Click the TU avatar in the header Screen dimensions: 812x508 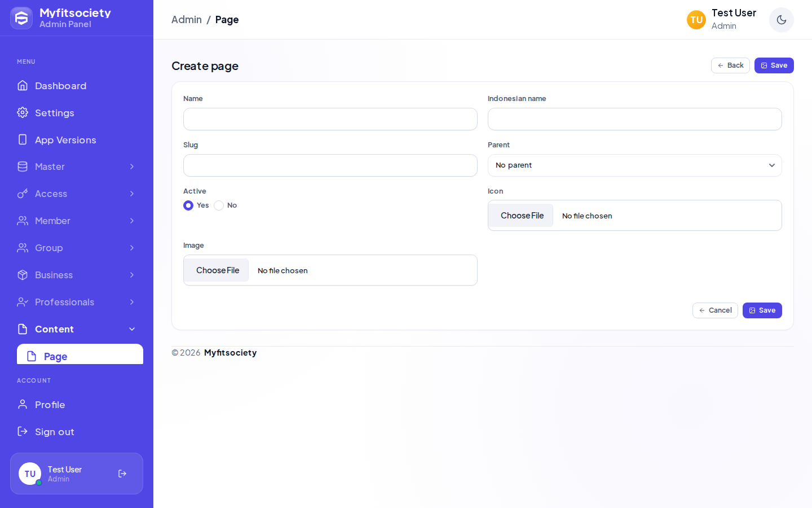click(696, 20)
